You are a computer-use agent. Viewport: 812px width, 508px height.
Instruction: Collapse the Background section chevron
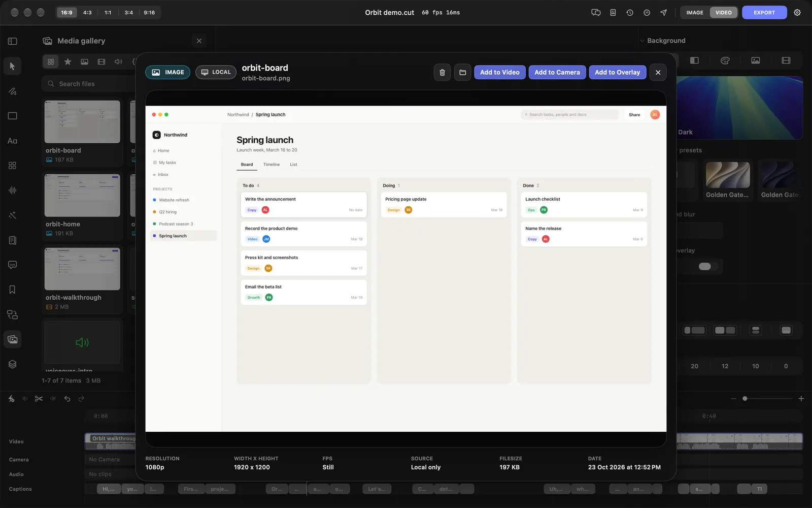click(x=642, y=41)
